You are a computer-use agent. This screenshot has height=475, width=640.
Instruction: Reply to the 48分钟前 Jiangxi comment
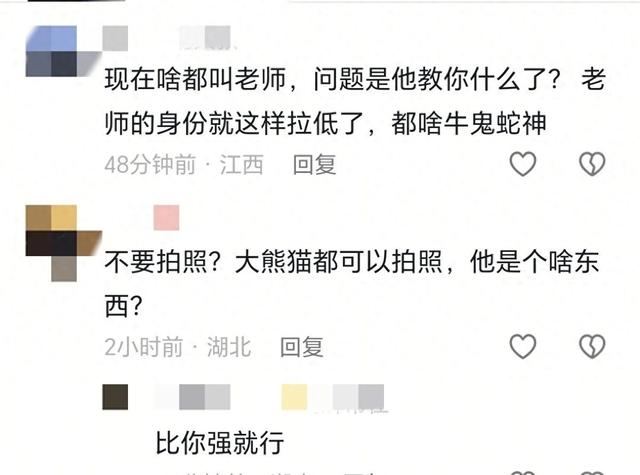point(314,164)
